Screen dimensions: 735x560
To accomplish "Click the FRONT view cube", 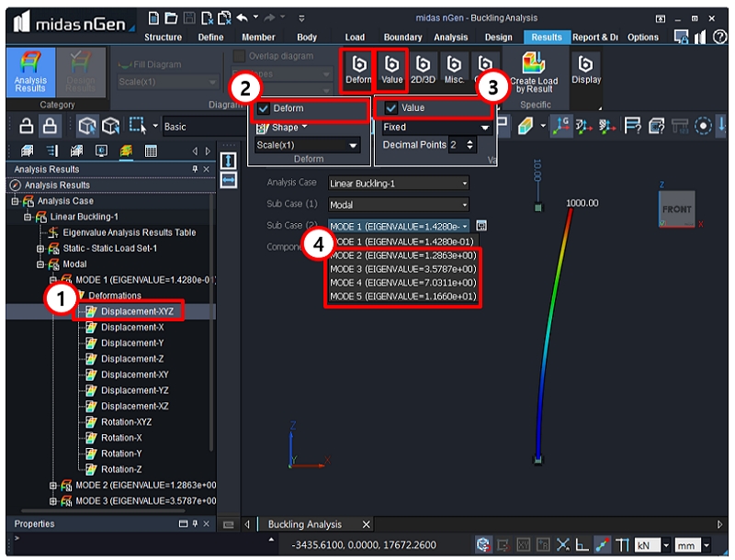I will [676, 208].
